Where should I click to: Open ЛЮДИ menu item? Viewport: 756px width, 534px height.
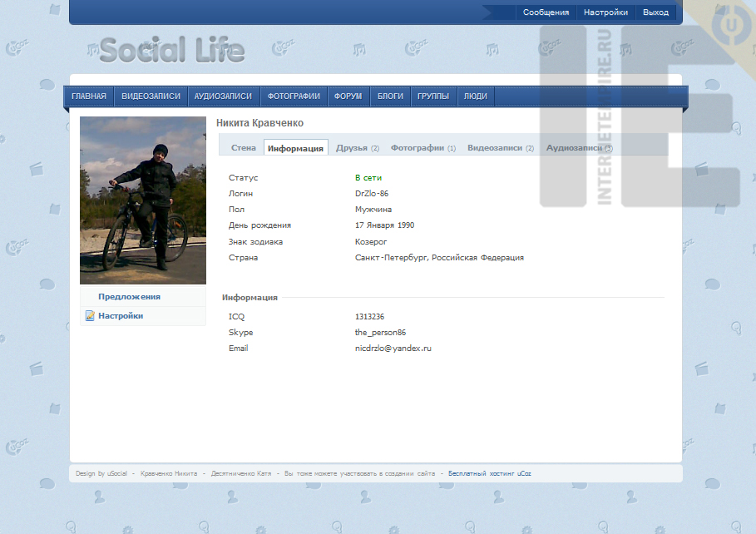coord(476,96)
